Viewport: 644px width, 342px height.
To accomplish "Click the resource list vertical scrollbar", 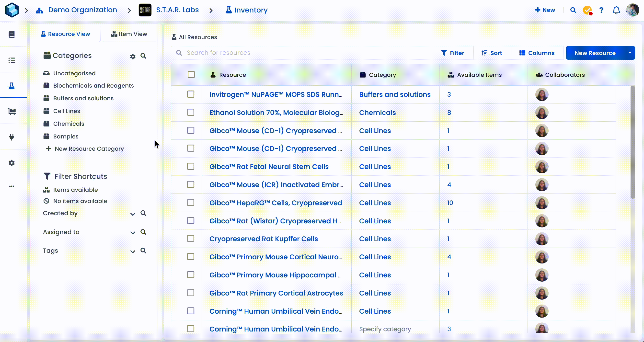I will 632,142.
